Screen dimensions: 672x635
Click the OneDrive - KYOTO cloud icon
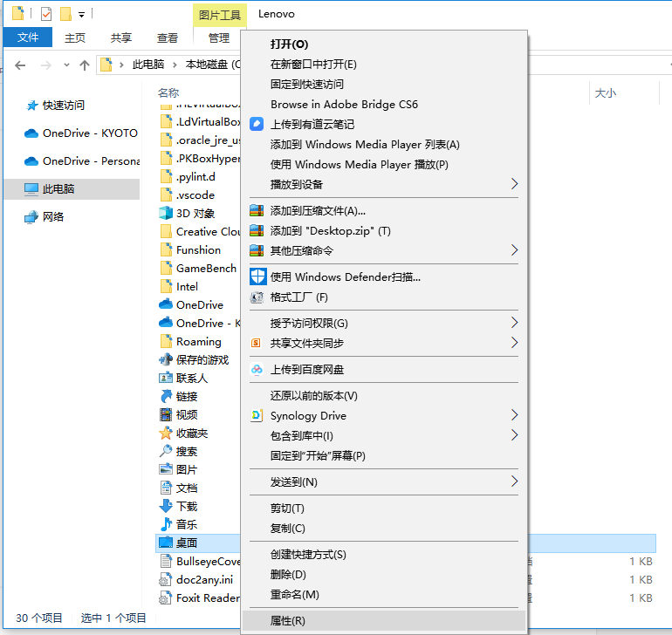pyautogui.click(x=31, y=133)
